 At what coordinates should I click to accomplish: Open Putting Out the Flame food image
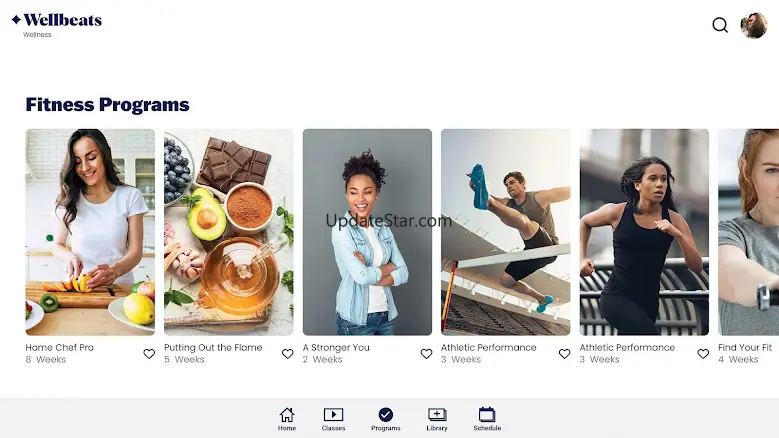coord(229,232)
